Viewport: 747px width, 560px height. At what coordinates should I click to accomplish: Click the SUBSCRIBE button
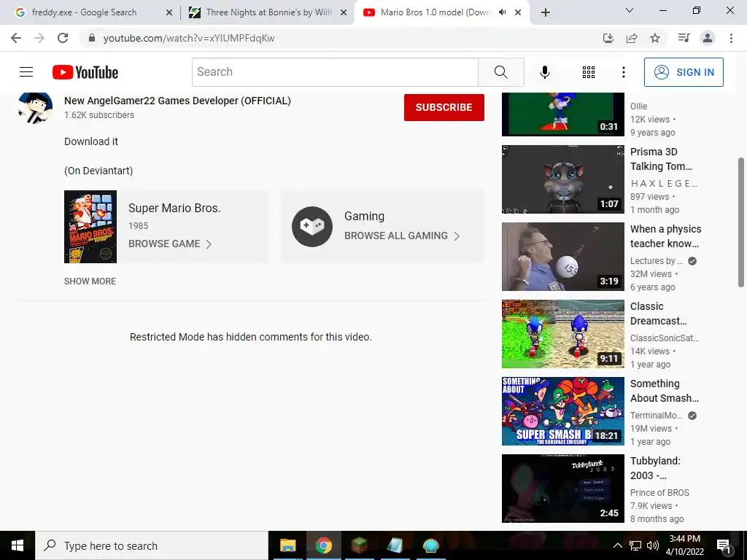tap(444, 107)
